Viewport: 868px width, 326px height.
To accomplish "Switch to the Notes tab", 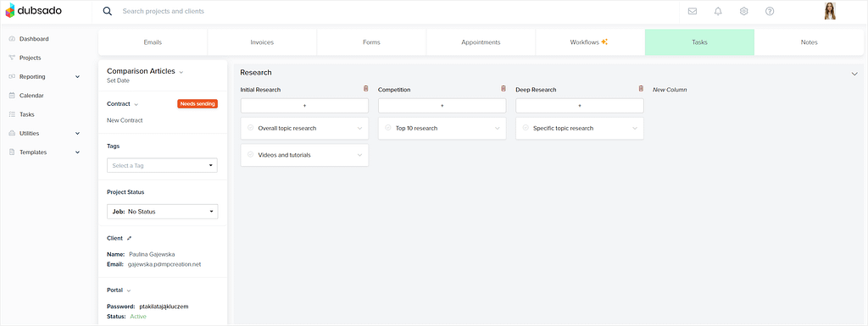I will click(809, 42).
